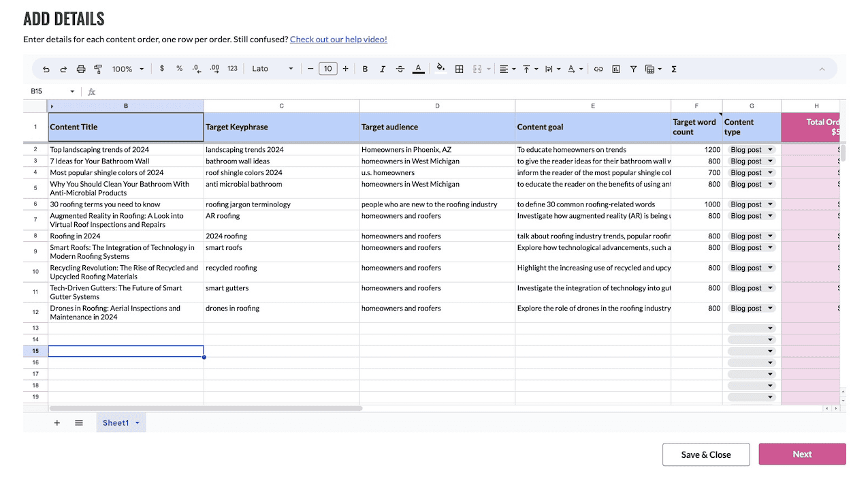The height and width of the screenshot is (483, 868).
Task: Select cell 'Top landscaping trends of 2024'
Action: [126, 150]
